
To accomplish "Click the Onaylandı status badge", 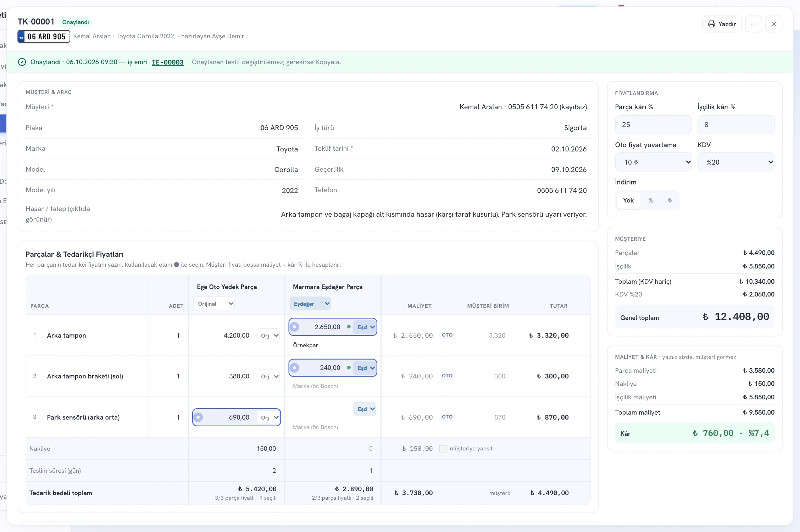I will [x=76, y=22].
